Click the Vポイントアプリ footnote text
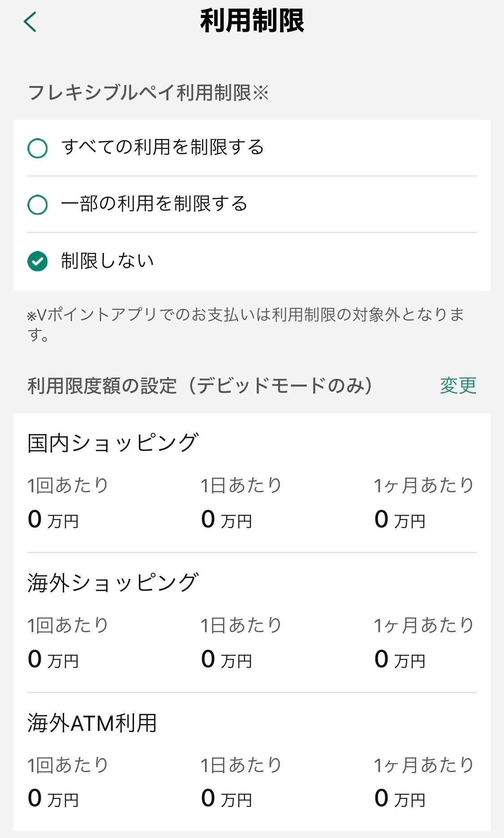This screenshot has height=838, width=504. pyautogui.click(x=246, y=324)
